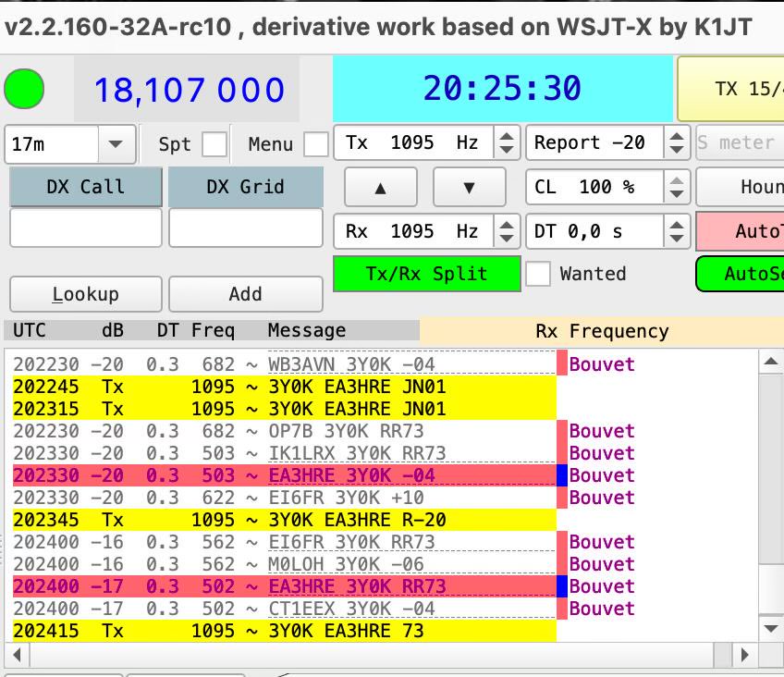The image size is (784, 677).
Task: Click the Rx Frequency header label
Action: [602, 331]
